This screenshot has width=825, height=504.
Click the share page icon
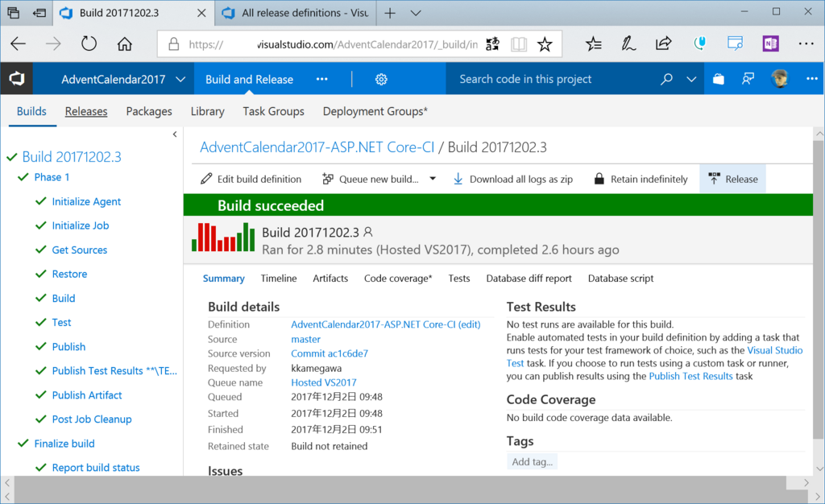664,43
